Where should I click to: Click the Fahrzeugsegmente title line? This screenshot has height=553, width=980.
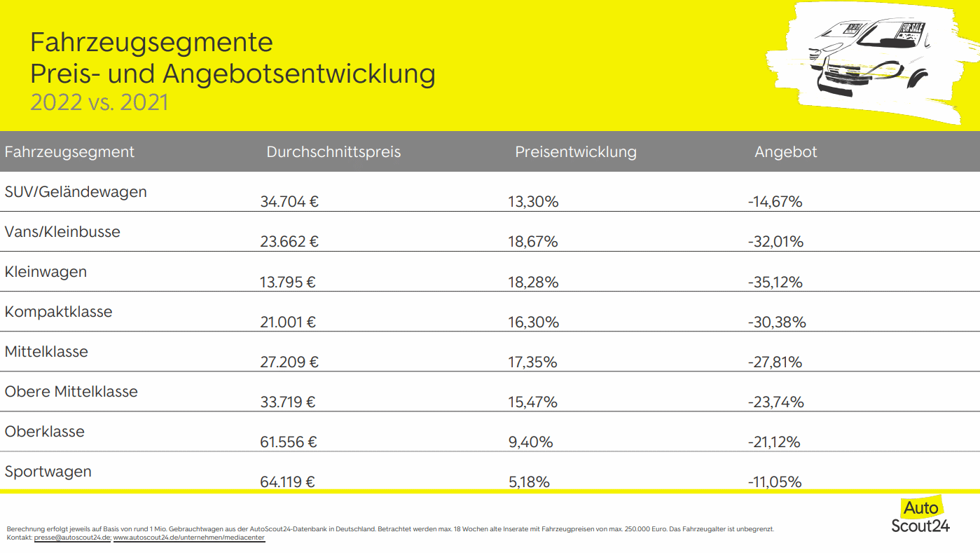click(151, 44)
